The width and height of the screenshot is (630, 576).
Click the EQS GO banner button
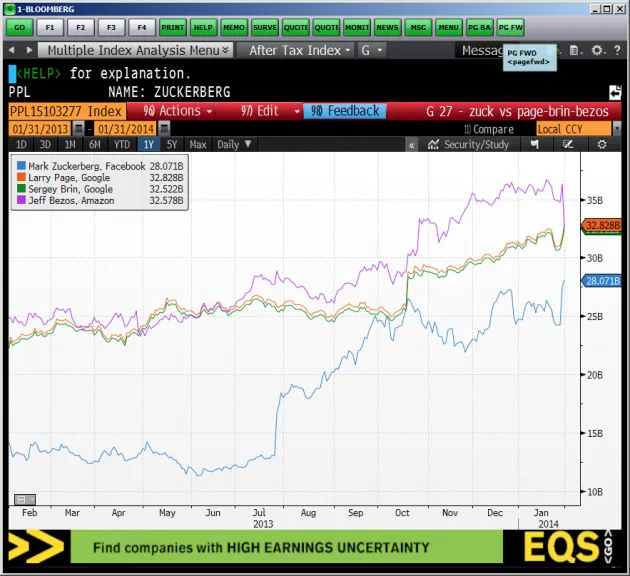pyautogui.click(x=568, y=547)
